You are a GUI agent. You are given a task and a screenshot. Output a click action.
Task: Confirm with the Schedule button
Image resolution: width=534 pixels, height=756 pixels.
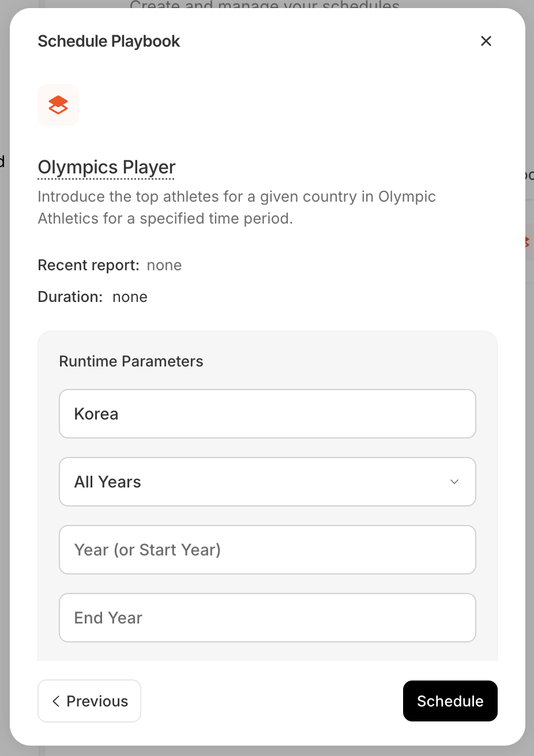pyautogui.click(x=450, y=701)
